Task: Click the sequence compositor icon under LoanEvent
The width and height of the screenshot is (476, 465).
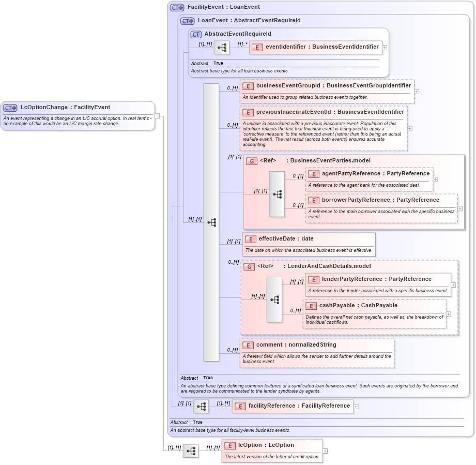Action: (x=211, y=221)
